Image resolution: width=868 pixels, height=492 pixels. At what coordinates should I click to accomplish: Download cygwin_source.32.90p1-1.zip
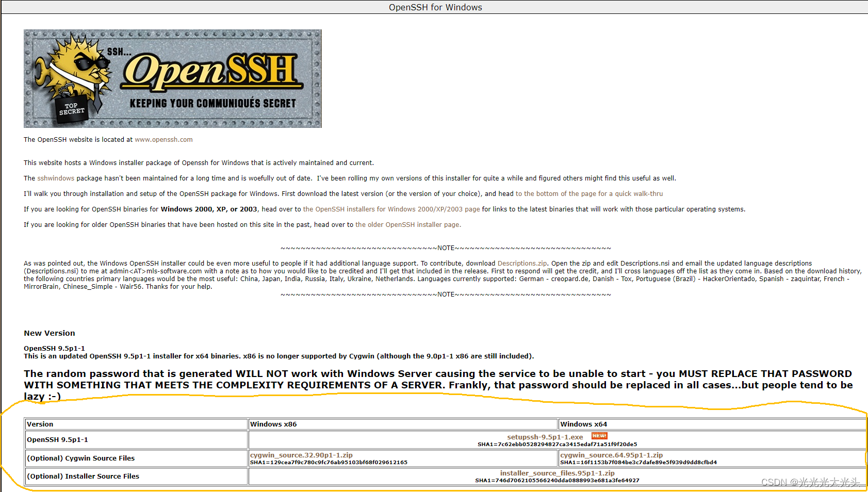[301, 455]
